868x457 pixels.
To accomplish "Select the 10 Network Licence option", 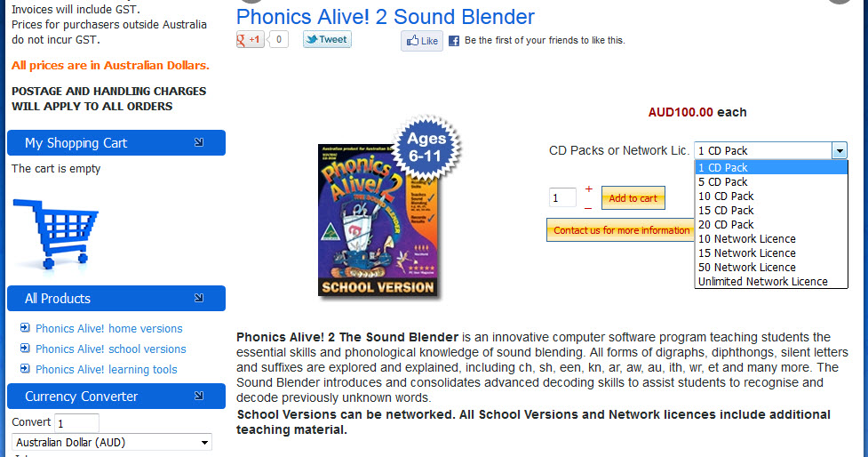I will point(746,239).
